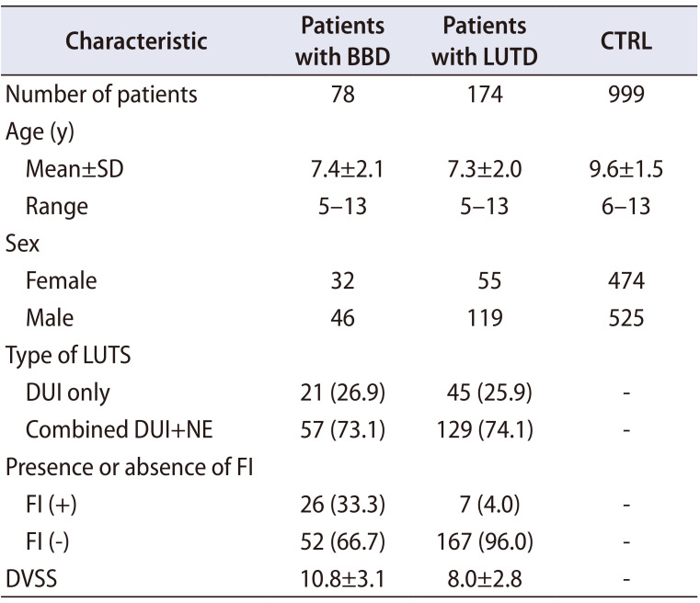Click the Age (y) row label
Screen dimensions: 700x603
(41, 131)
